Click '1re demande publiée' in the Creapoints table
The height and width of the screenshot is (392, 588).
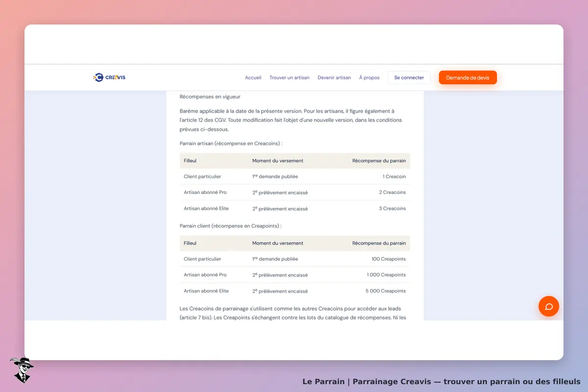(x=275, y=259)
